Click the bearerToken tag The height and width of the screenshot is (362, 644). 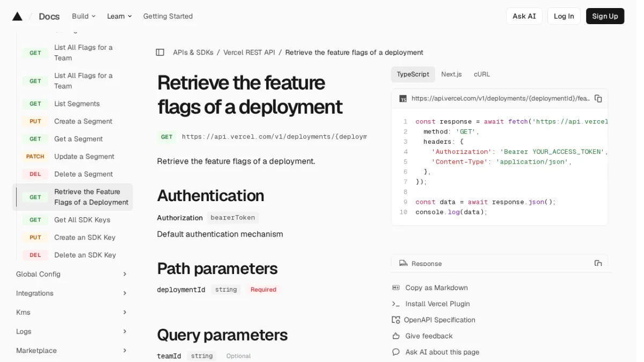233,218
